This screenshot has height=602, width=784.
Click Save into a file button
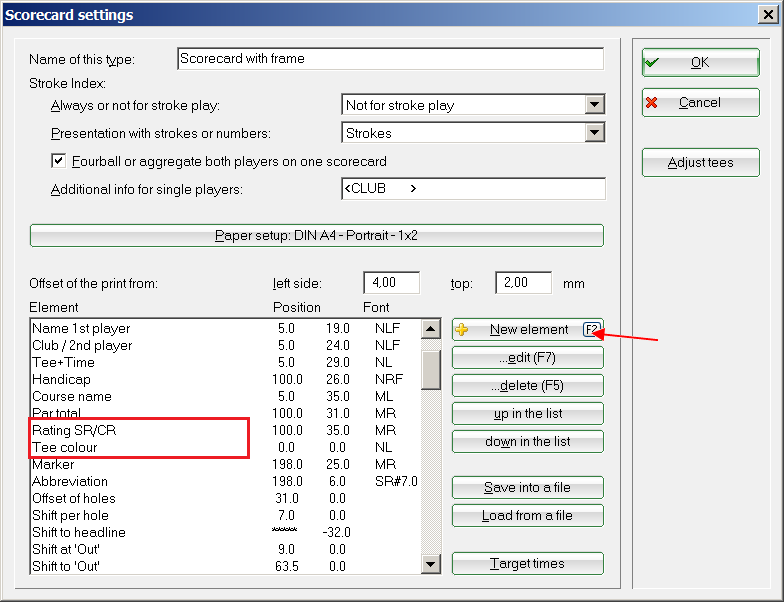(x=527, y=487)
